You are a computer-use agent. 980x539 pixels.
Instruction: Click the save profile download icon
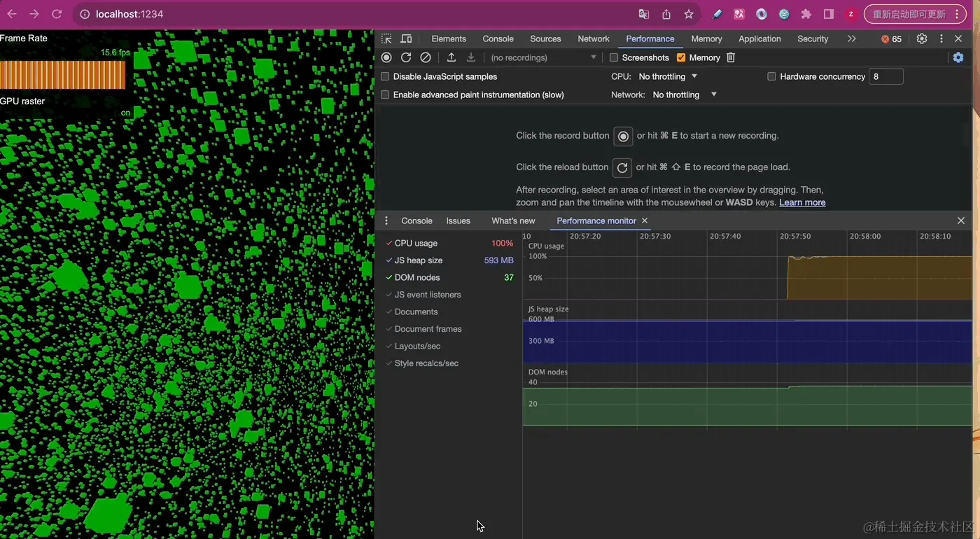(471, 57)
